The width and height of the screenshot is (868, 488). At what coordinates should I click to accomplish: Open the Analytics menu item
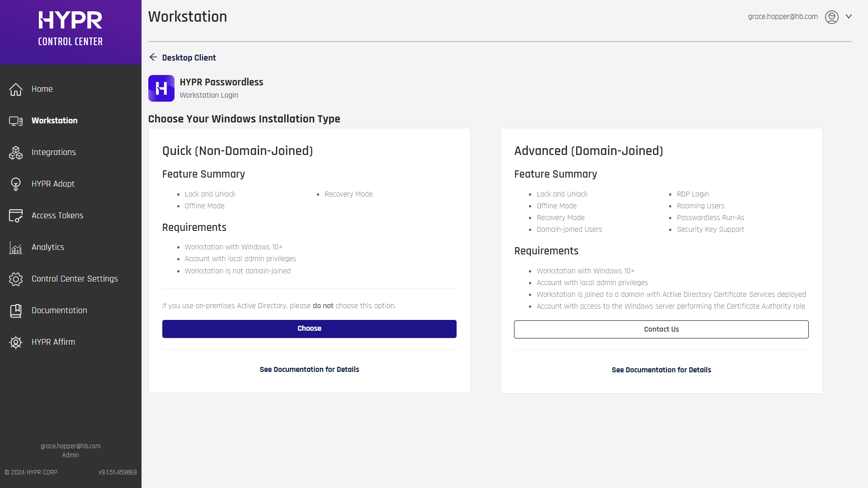[47, 247]
